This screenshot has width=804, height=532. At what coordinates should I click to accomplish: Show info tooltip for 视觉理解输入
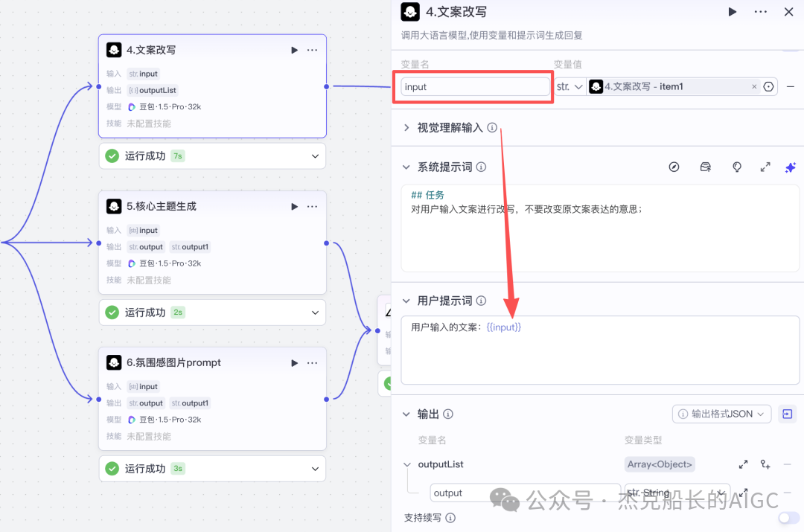(492, 128)
